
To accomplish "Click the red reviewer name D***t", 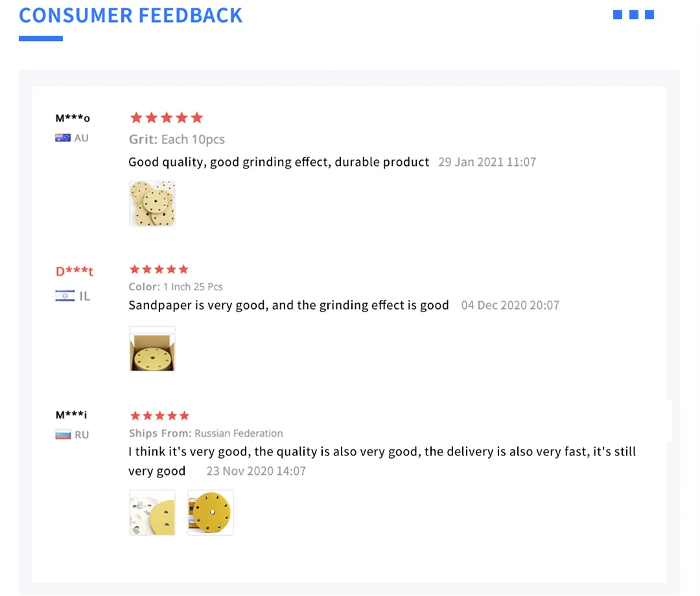I will (x=75, y=271).
